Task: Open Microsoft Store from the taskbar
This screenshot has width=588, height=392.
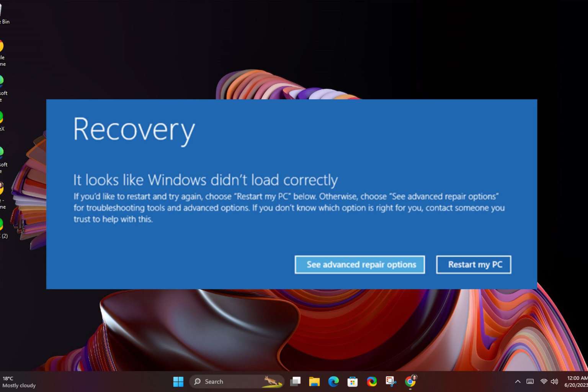Action: pyautogui.click(x=353, y=382)
